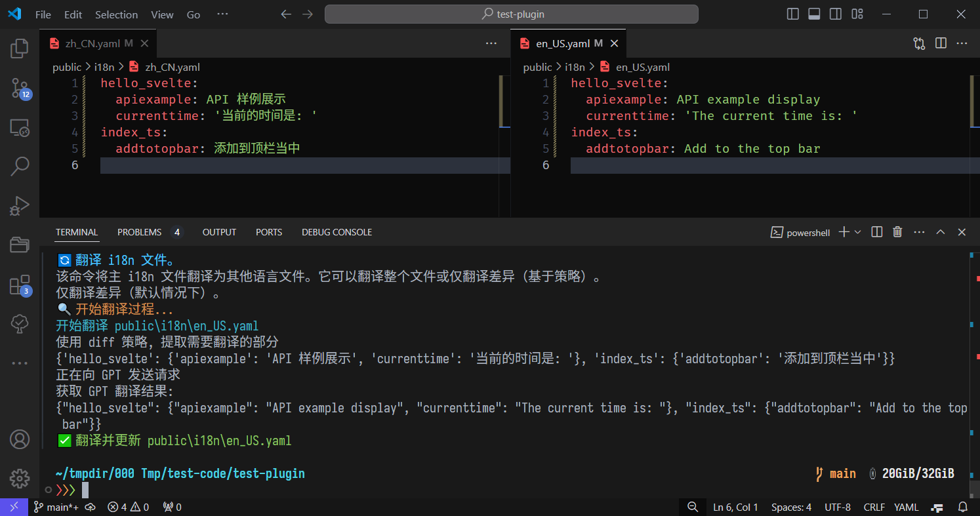Open the Run and Debug view

[20, 206]
